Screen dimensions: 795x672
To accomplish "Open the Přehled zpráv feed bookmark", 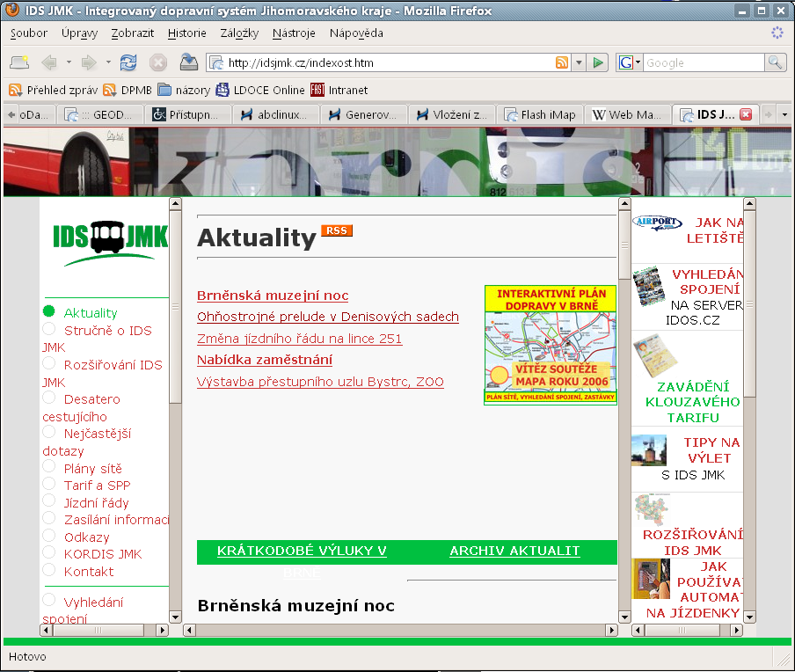I will pyautogui.click(x=54, y=91).
